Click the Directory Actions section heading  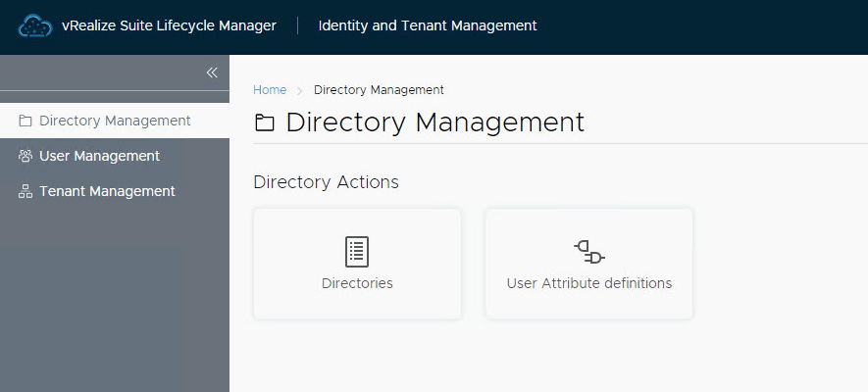(x=326, y=182)
